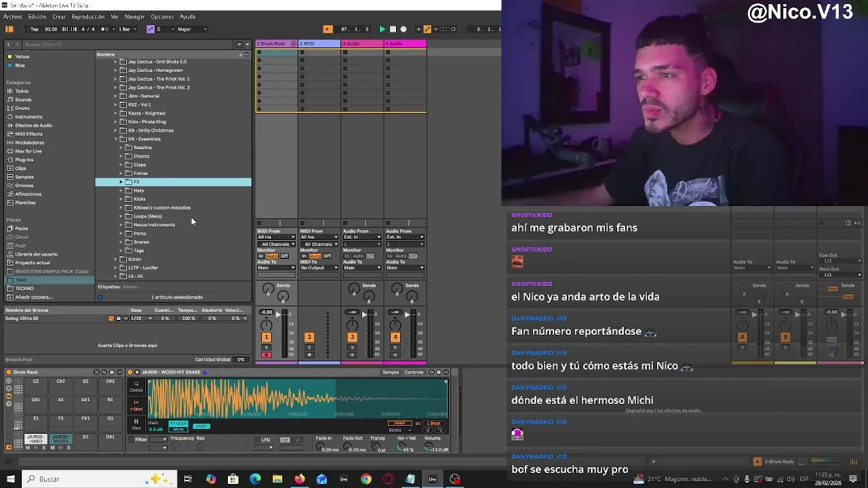Select the Yellow color tag filter
This screenshot has height=488, width=868.
point(22,57)
